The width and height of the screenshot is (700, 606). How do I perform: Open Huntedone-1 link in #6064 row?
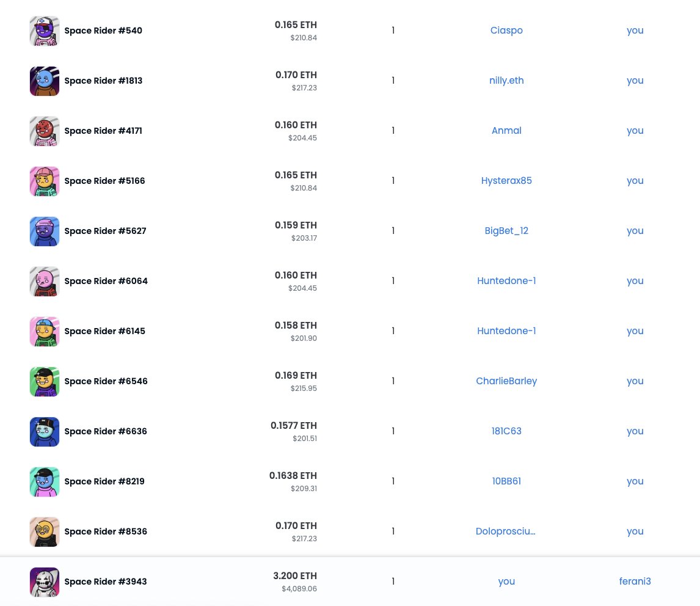(506, 280)
